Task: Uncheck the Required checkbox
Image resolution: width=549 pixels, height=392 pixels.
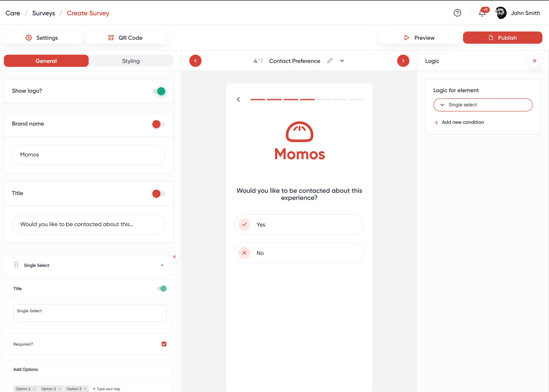Action: point(164,344)
